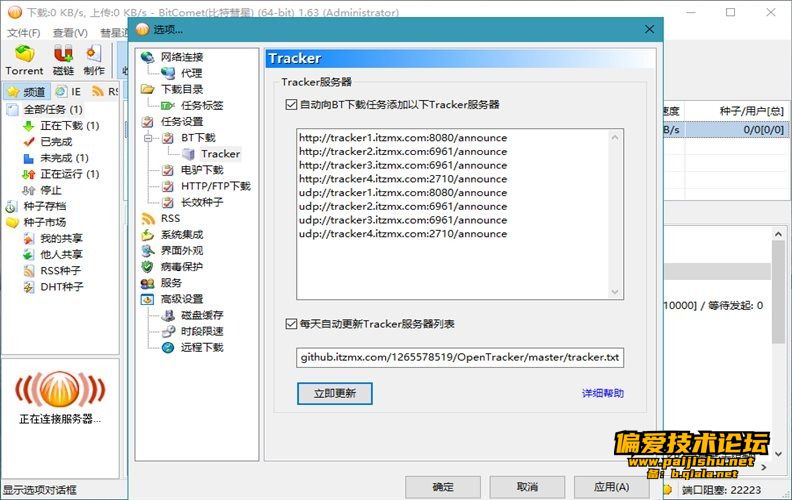The width and height of the screenshot is (792, 500).
Task: Open 高级设置 options page
Action: pyautogui.click(x=182, y=299)
